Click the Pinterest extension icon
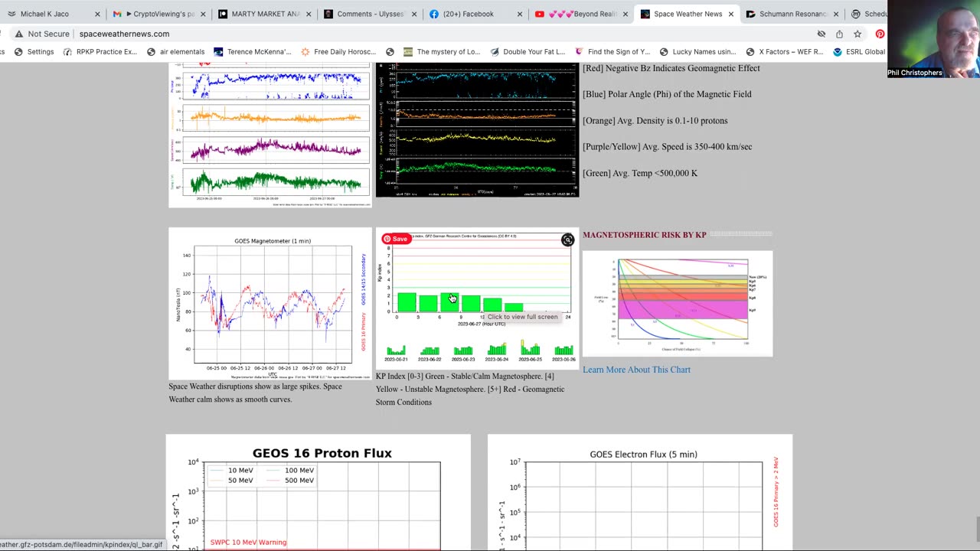 pyautogui.click(x=880, y=34)
